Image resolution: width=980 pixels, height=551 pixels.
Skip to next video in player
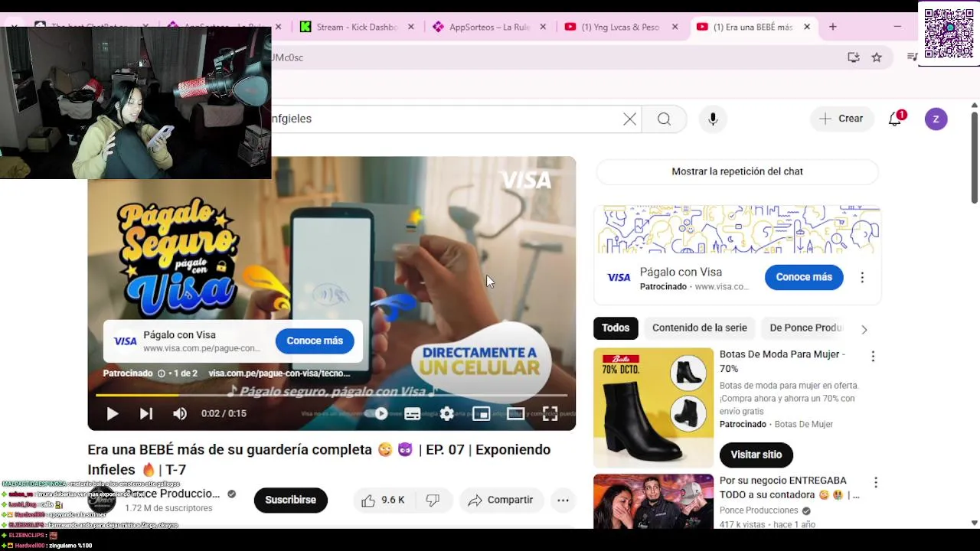coord(146,413)
